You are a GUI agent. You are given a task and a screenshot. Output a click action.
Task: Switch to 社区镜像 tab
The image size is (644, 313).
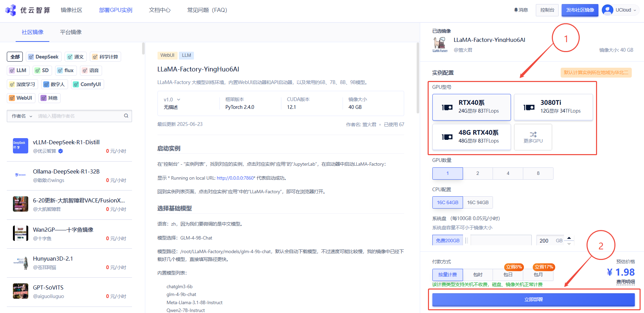[33, 32]
